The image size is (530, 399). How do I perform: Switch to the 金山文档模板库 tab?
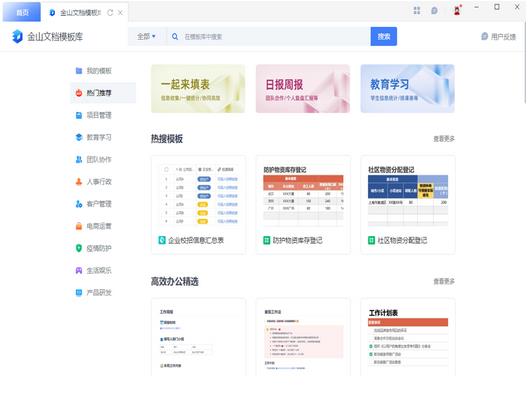click(80, 13)
